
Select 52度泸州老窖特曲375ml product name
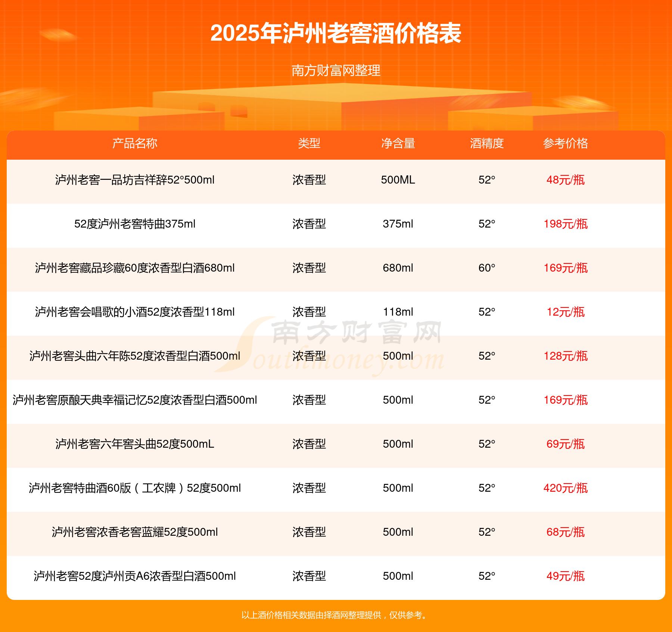(135, 224)
